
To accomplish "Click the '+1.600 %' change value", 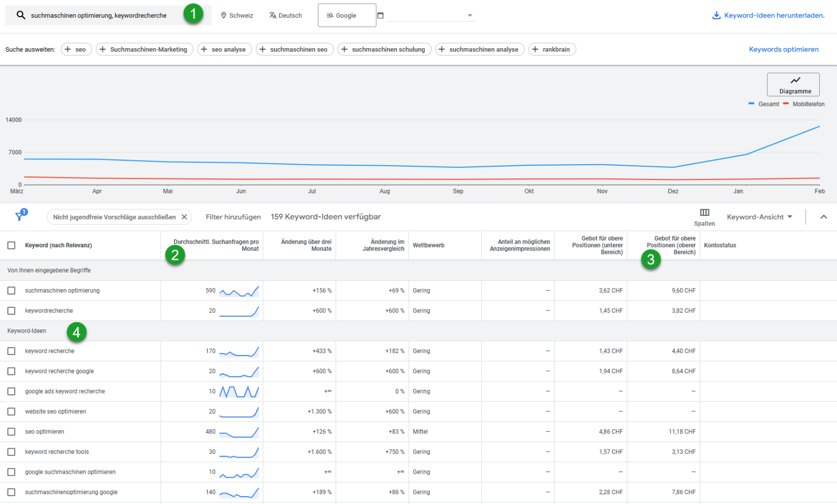I will coord(320,452).
